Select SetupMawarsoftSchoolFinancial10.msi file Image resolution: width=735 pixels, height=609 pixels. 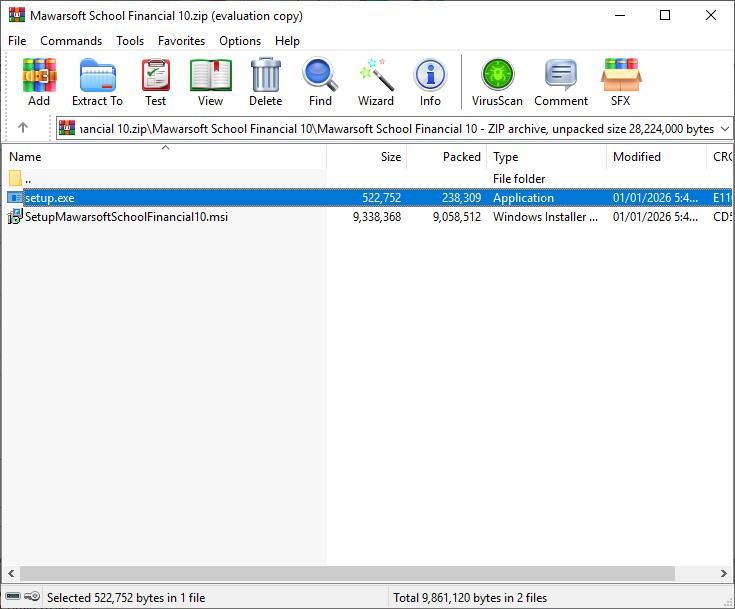(126, 217)
